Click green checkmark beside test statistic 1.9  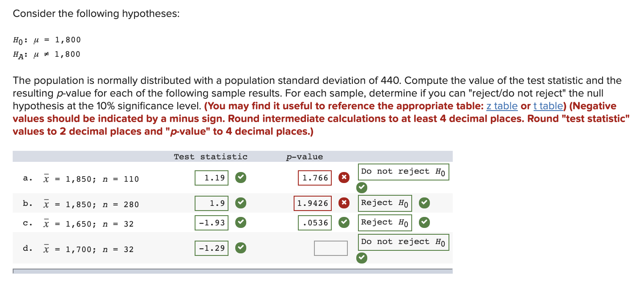pos(240,203)
